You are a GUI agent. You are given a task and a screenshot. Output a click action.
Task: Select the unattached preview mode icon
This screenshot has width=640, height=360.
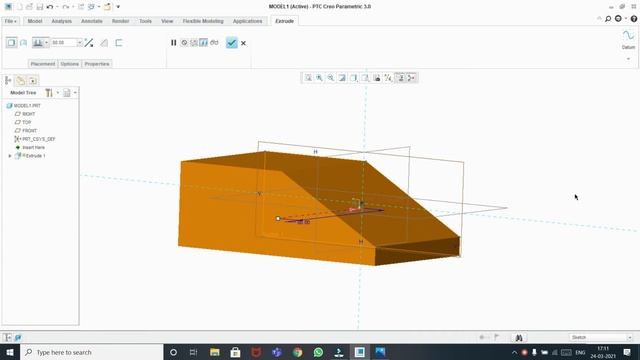pos(194,42)
